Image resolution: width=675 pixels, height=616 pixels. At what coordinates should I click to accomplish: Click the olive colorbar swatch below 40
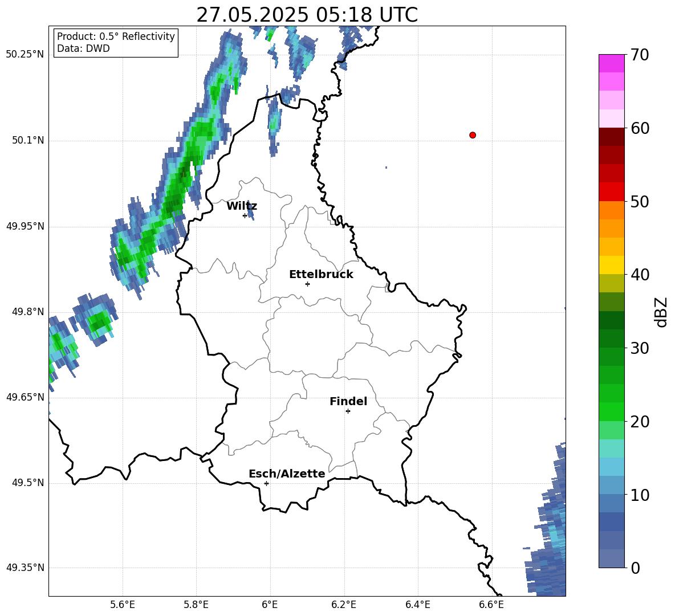611,283
